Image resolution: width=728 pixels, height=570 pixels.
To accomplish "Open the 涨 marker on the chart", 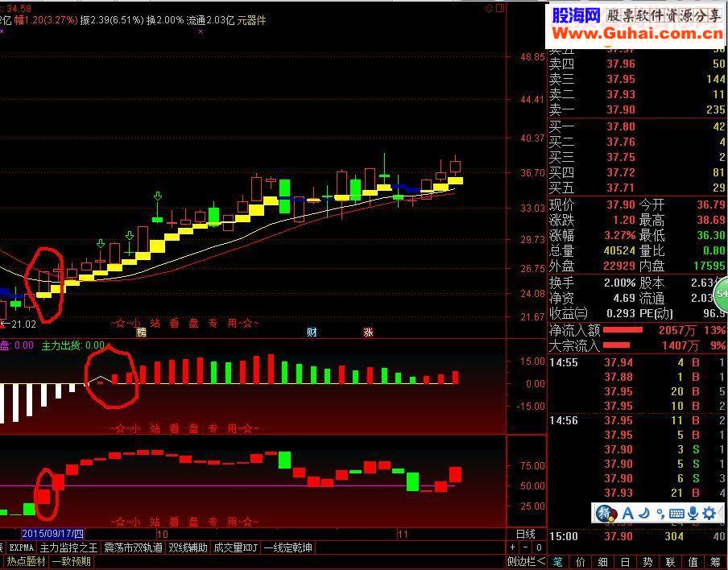I will point(368,332).
